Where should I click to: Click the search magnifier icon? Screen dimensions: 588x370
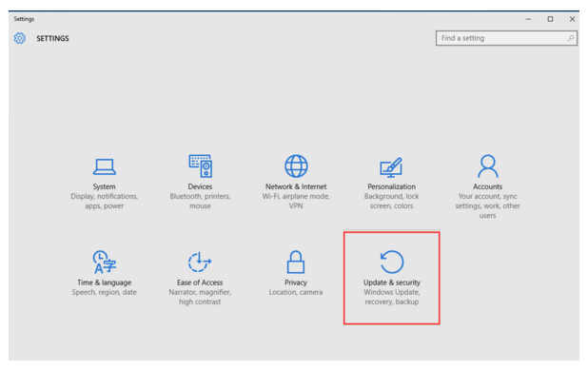click(x=571, y=38)
